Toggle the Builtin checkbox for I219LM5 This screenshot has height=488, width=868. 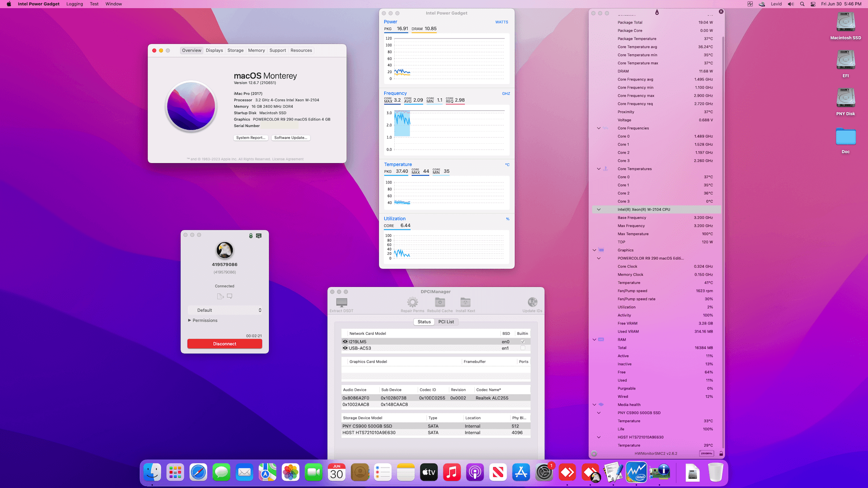coord(523,342)
